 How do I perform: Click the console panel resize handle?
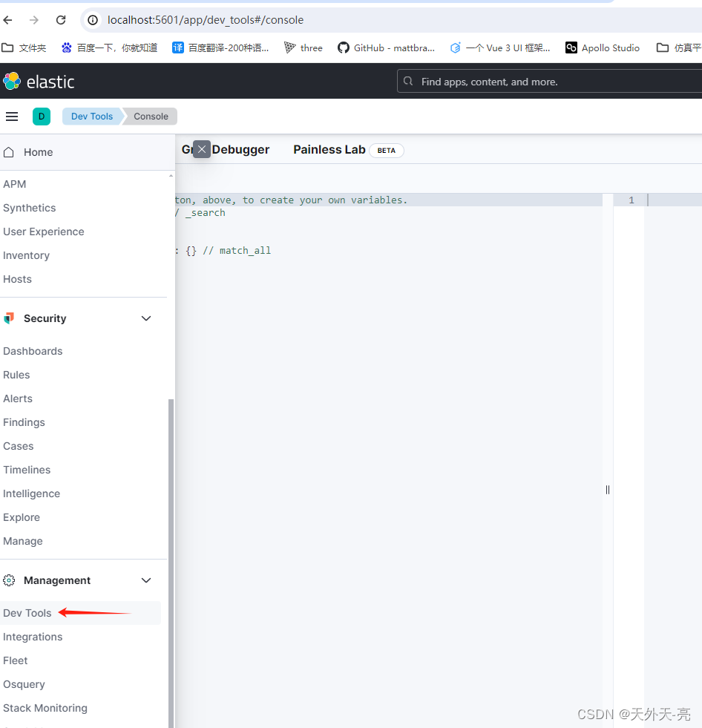pos(608,490)
